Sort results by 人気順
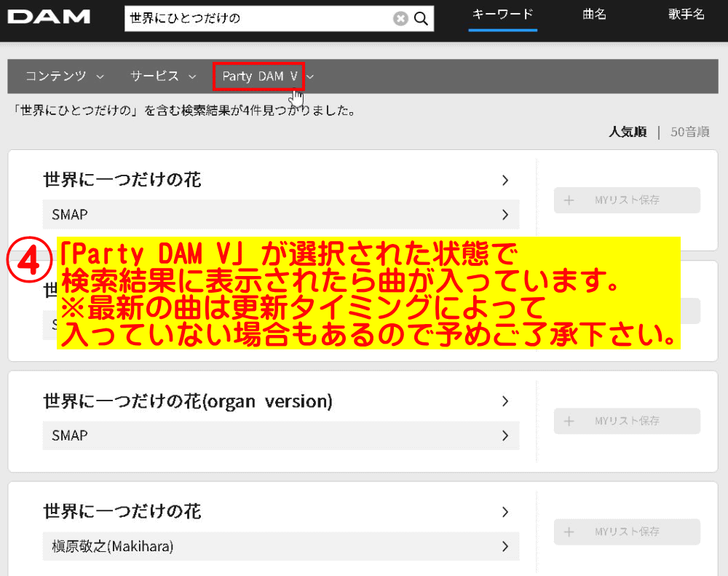This screenshot has height=576, width=728. click(x=628, y=132)
